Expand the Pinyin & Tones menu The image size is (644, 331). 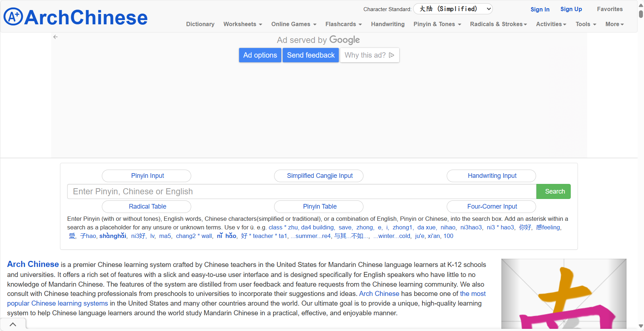click(x=437, y=24)
